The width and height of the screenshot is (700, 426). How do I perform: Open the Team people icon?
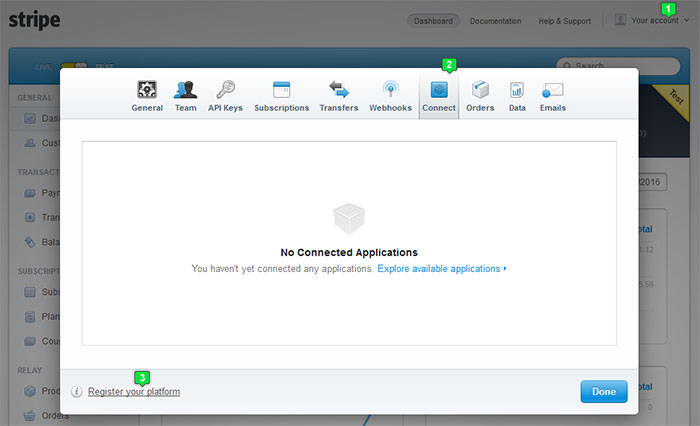185,90
